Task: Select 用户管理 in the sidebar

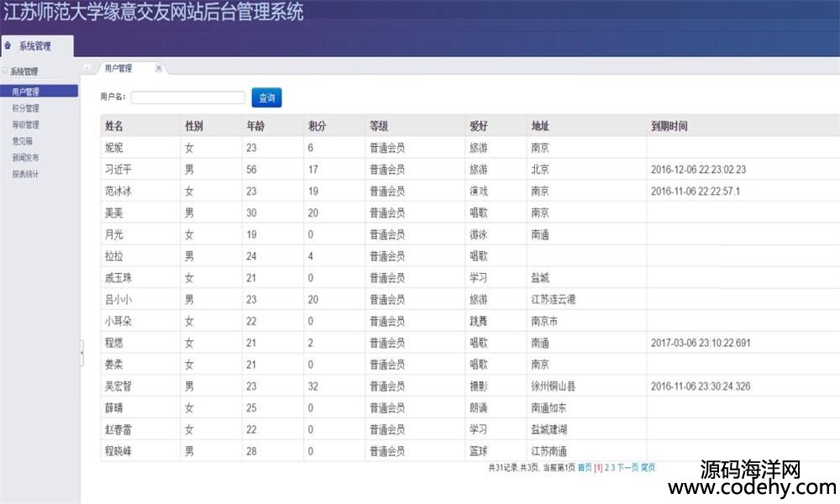Action: (x=39, y=92)
